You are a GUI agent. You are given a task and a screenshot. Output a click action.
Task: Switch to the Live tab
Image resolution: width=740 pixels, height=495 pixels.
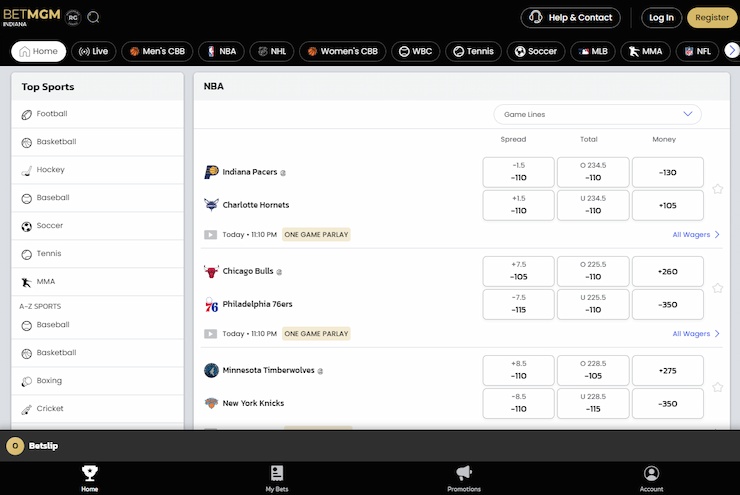tap(93, 51)
